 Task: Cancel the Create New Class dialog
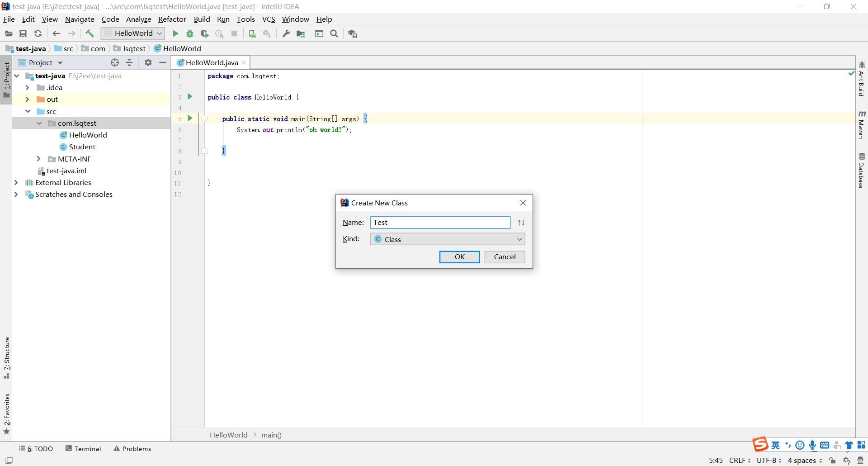pyautogui.click(x=505, y=257)
